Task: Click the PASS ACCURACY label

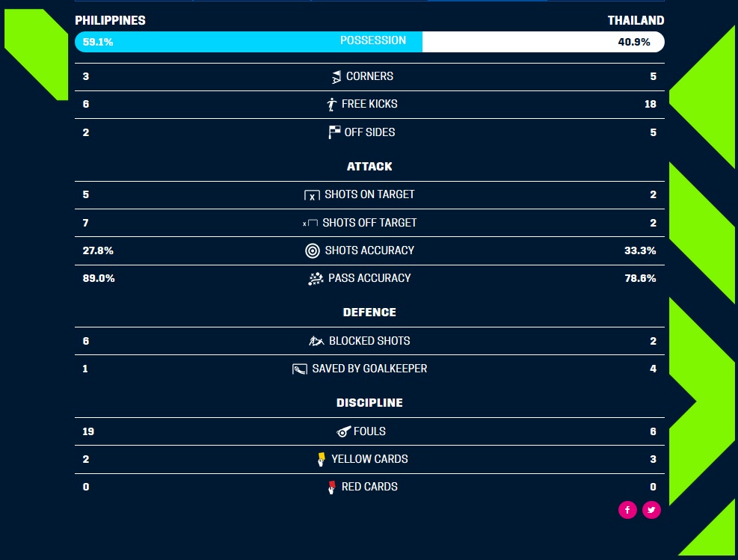Action: 369,278
